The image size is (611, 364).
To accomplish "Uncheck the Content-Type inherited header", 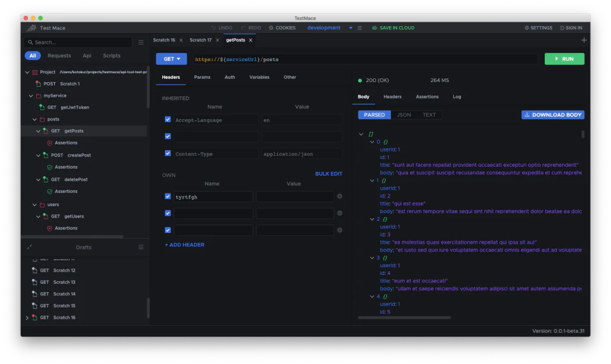I will [167, 153].
